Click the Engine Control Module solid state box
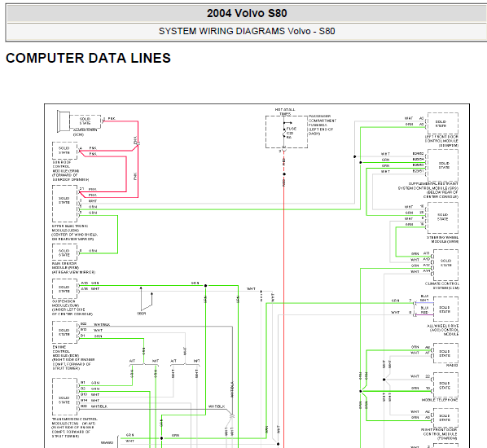 tap(64, 332)
